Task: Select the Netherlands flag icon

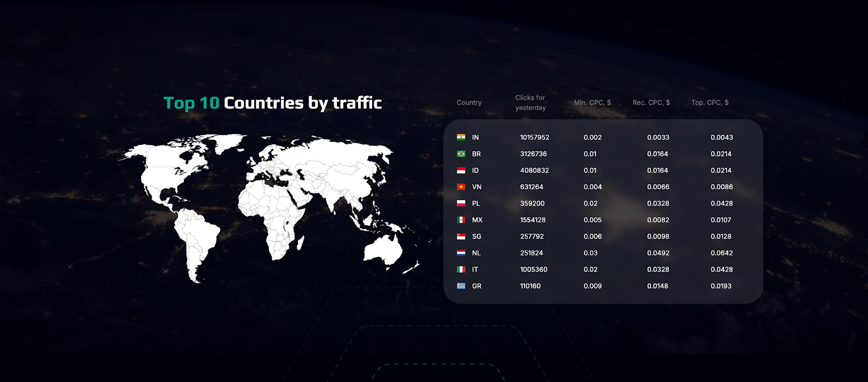Action: pyautogui.click(x=461, y=253)
